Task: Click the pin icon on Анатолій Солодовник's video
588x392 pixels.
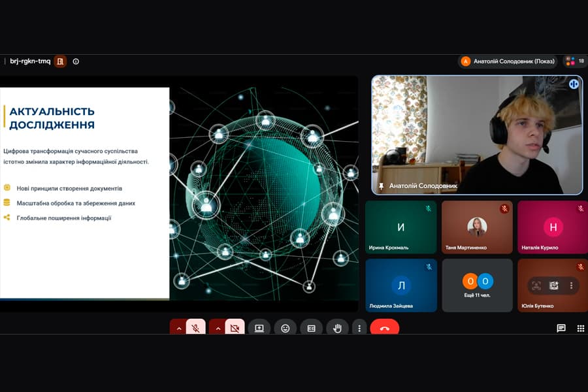Action: tap(381, 186)
